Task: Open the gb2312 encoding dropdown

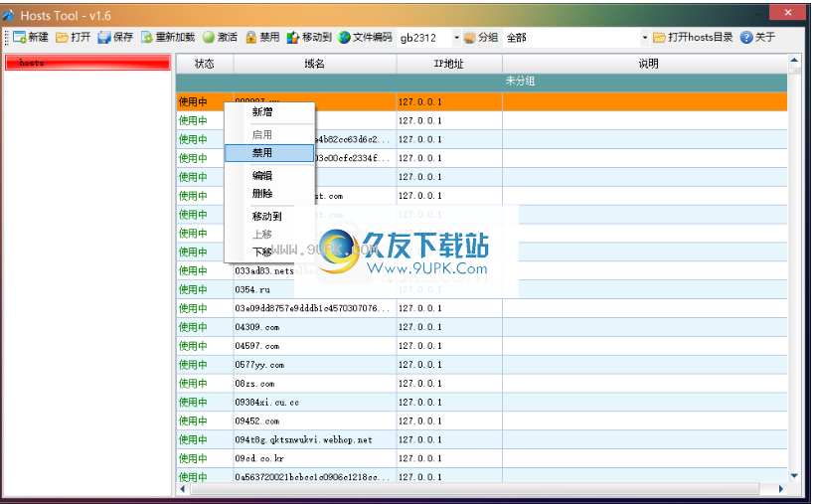Action: [456, 38]
